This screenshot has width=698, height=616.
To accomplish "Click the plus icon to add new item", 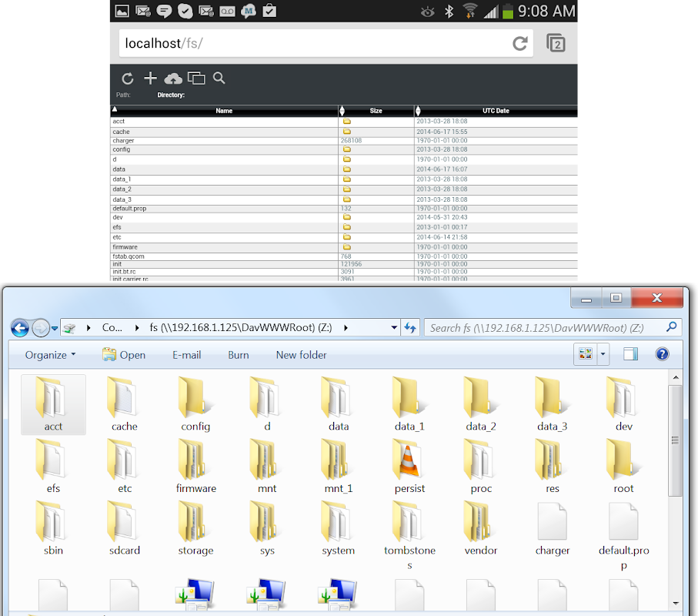I will [150, 79].
